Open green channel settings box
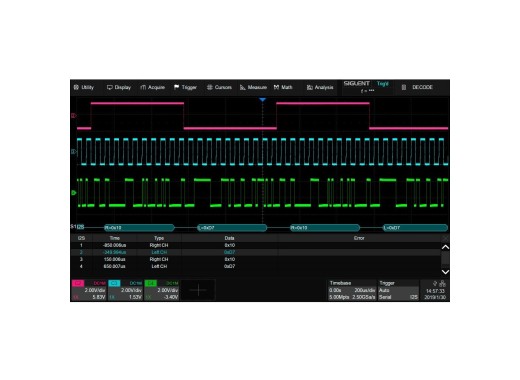Screen dimensions: 520x380 point(162,290)
